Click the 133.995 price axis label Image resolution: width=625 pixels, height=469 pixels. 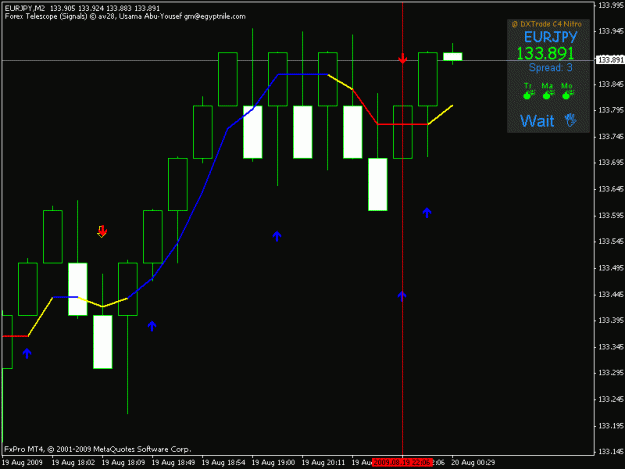(x=611, y=5)
